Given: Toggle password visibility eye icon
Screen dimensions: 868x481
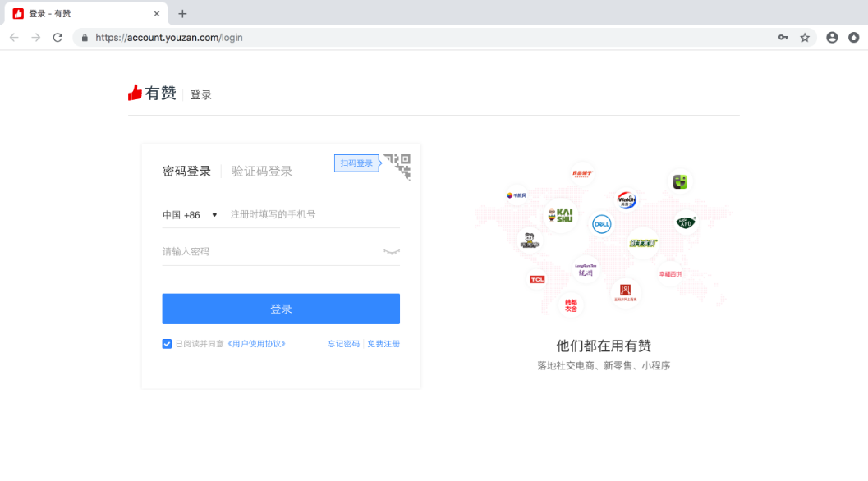Looking at the screenshot, I should click(392, 251).
